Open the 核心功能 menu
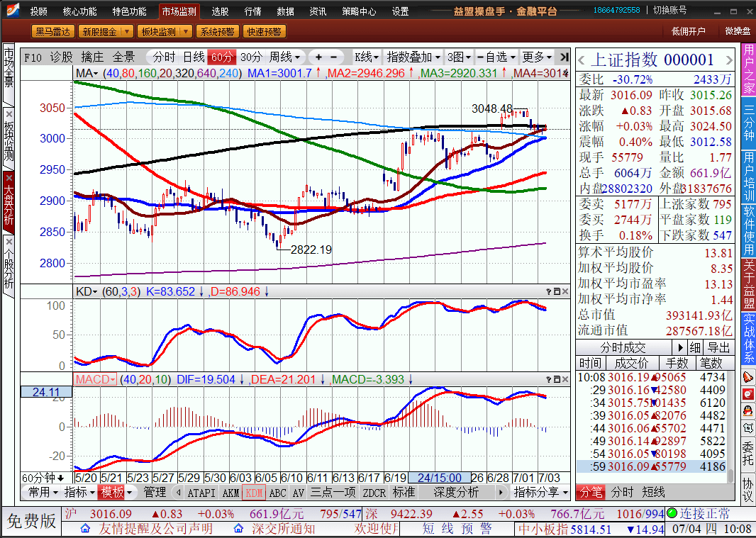The width and height of the screenshot is (756, 538). 79,11
